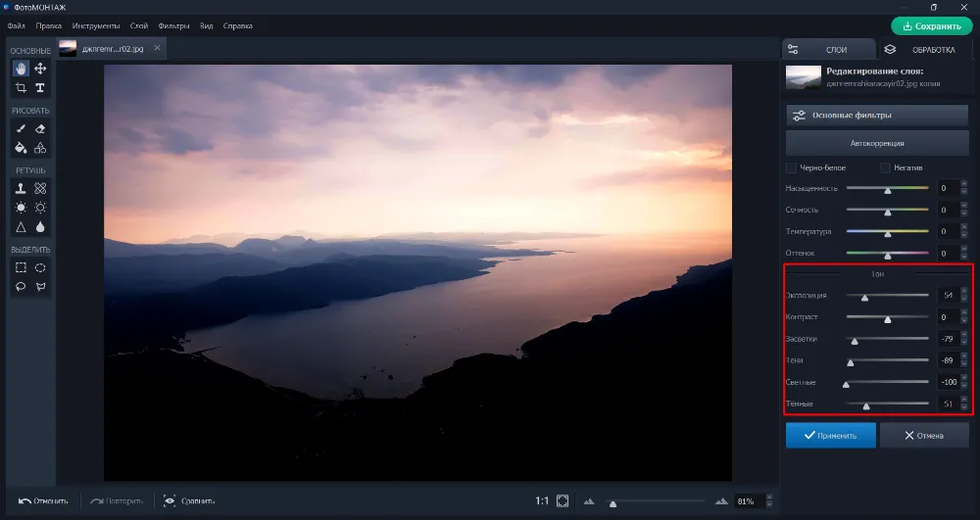Select the Lasso selection tool
Viewport: 980px width, 520px height.
tap(21, 287)
